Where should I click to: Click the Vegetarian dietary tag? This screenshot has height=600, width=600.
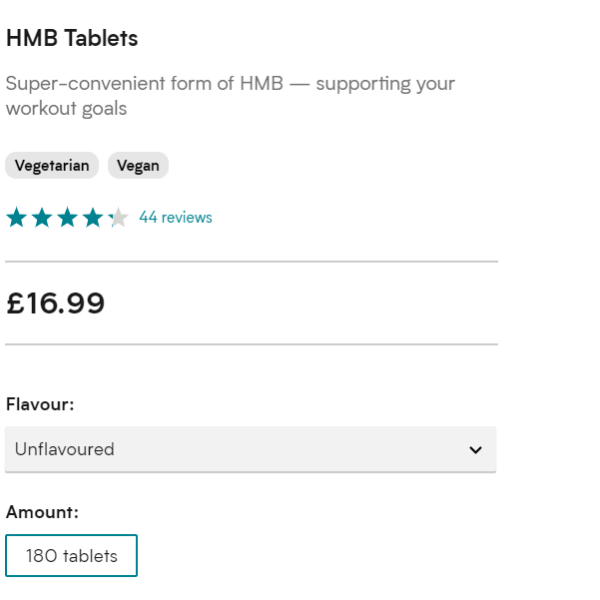point(52,166)
